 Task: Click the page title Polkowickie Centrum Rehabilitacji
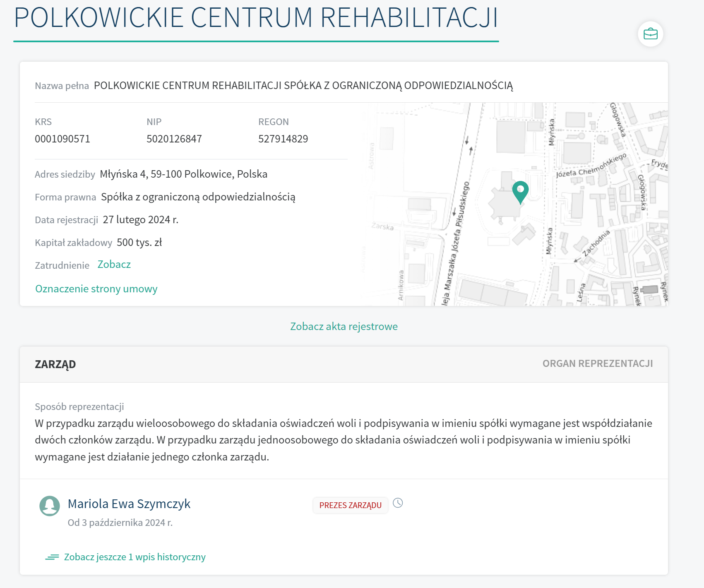click(x=256, y=18)
